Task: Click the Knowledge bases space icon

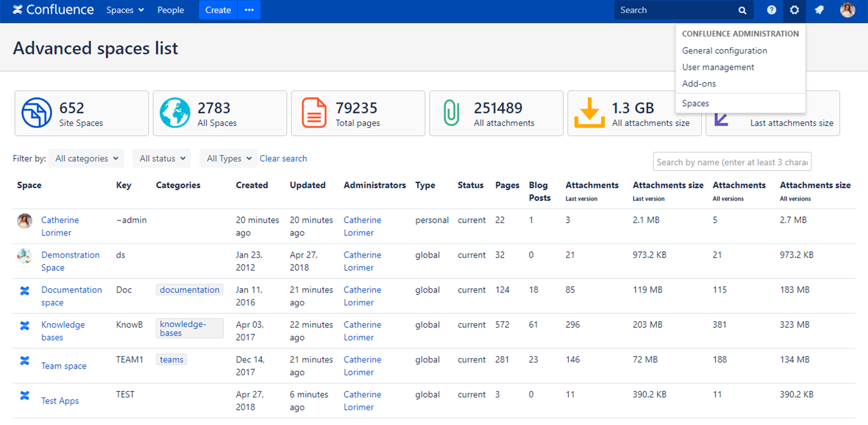Action: click(25, 326)
